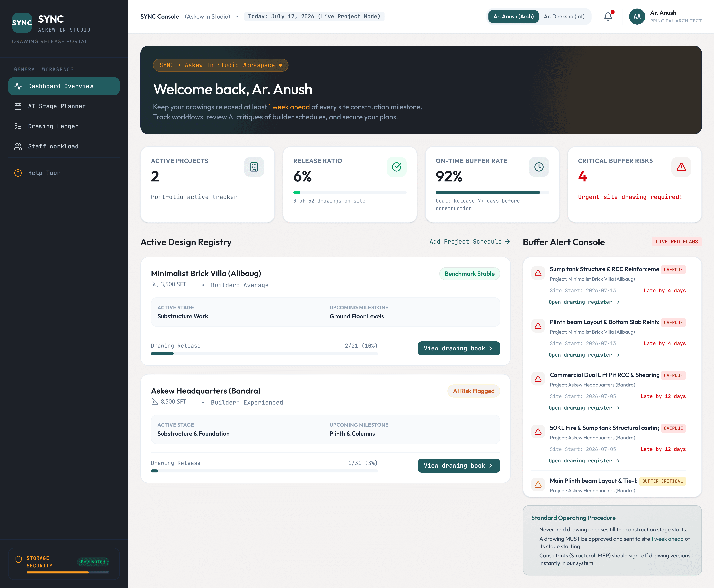The image size is (714, 588).
Task: Click the BUFFER CRITICAL tag
Action: click(662, 481)
